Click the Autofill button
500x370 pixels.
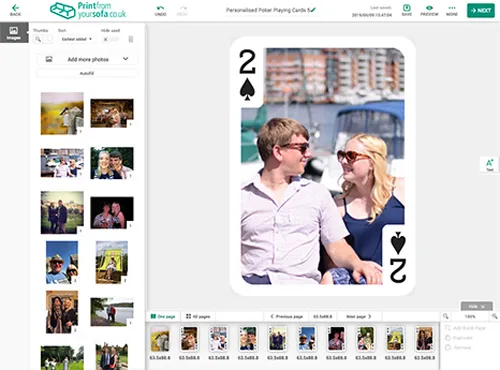pyautogui.click(x=87, y=73)
